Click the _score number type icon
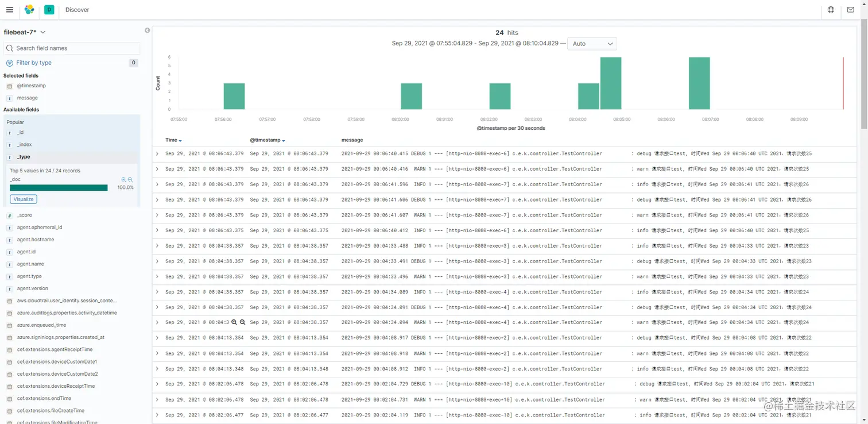Screen dimensions: 868x424 10,215
